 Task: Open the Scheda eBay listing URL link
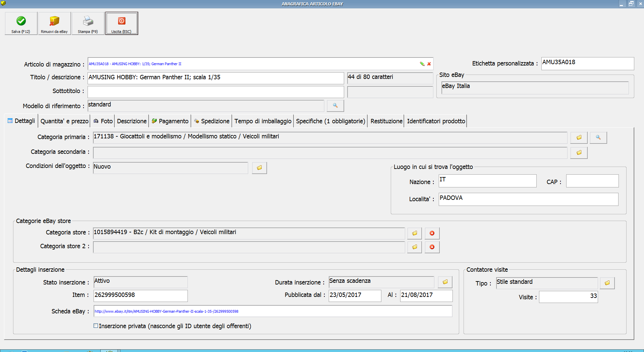click(x=166, y=311)
